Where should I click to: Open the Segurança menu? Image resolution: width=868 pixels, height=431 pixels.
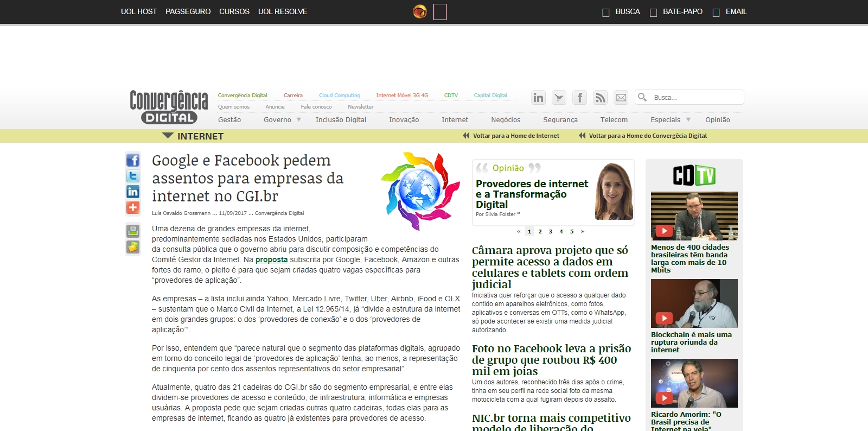pyautogui.click(x=560, y=119)
